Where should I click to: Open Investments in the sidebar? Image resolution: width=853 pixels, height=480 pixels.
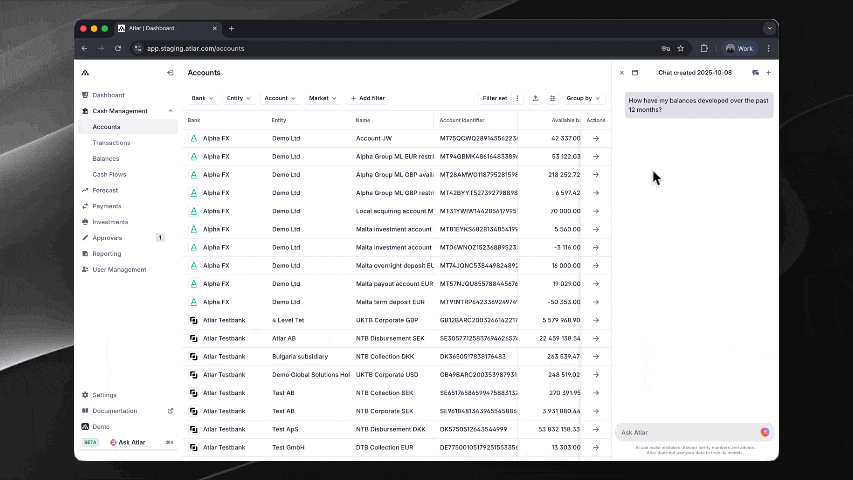(x=110, y=222)
